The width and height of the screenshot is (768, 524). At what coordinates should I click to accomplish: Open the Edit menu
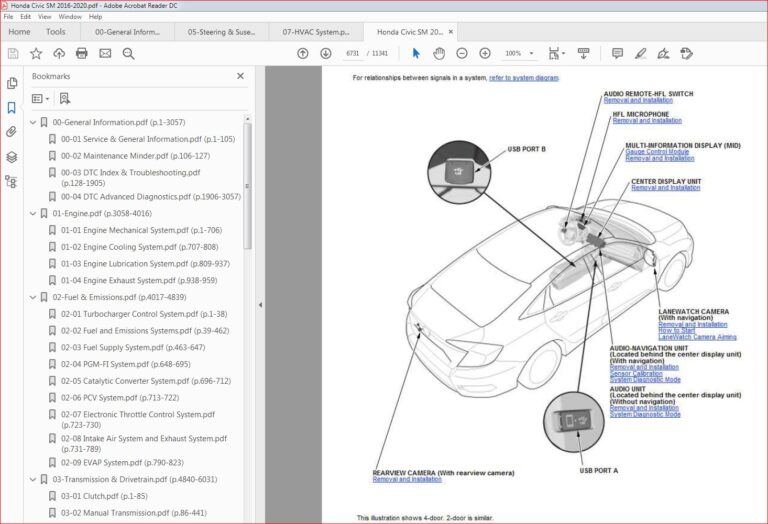(25, 17)
